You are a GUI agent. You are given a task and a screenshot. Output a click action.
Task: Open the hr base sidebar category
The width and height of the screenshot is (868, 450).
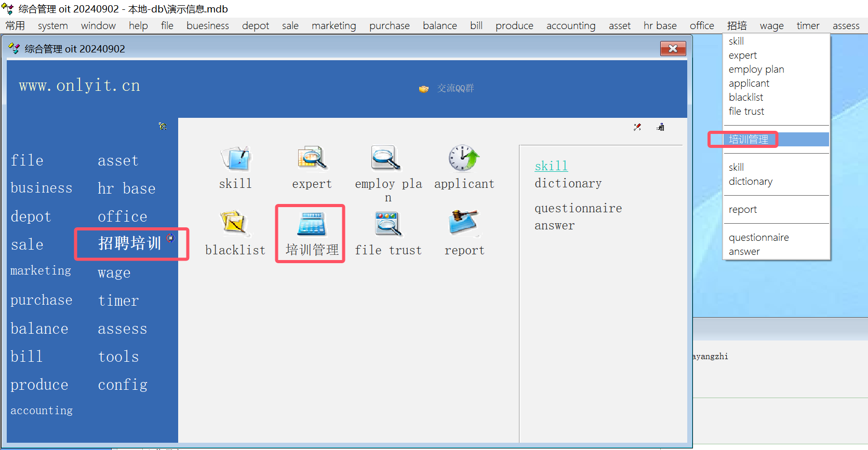tap(126, 188)
